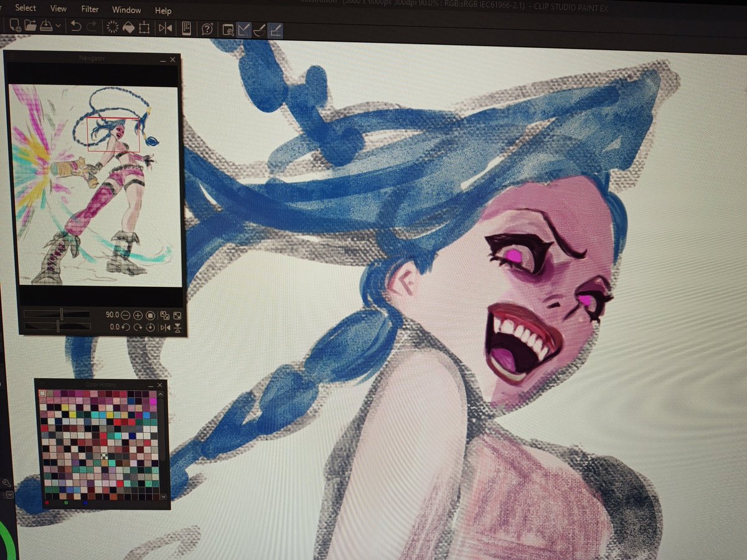
Task: Click the Scale/Rotate transform icon
Action: coord(144,28)
